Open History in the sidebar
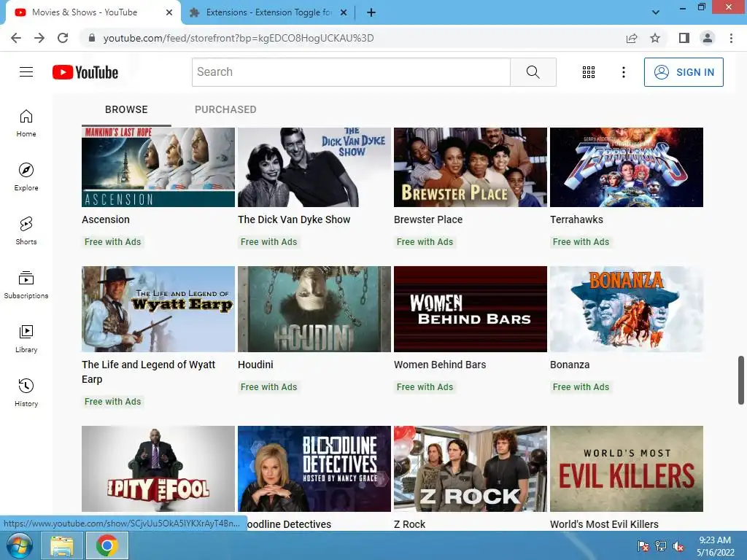747x560 pixels. click(26, 392)
